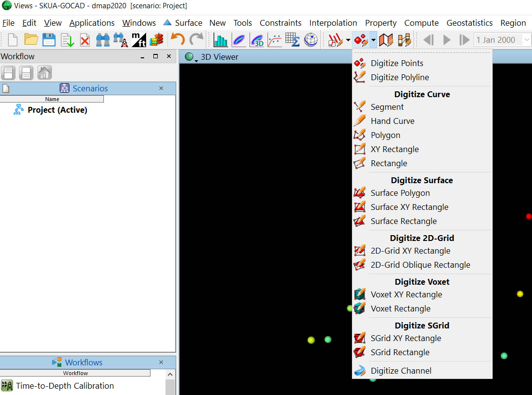Click the m/ft units conversion icon

tap(139, 40)
